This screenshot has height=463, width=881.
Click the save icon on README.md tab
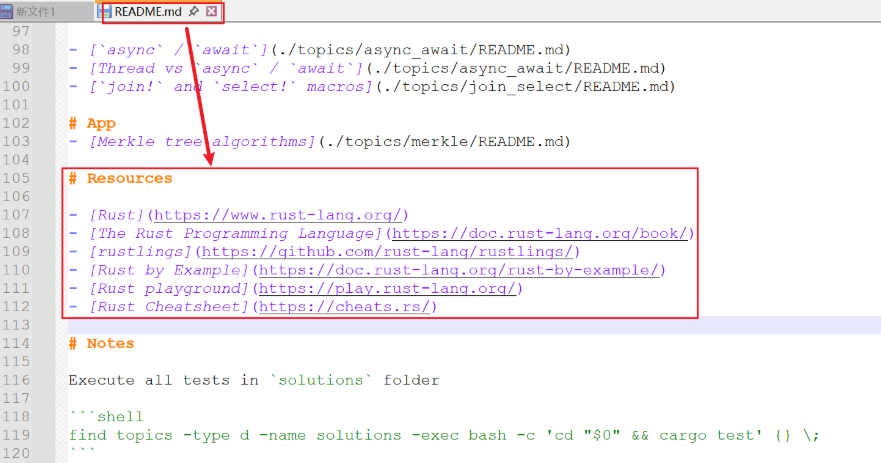(105, 11)
